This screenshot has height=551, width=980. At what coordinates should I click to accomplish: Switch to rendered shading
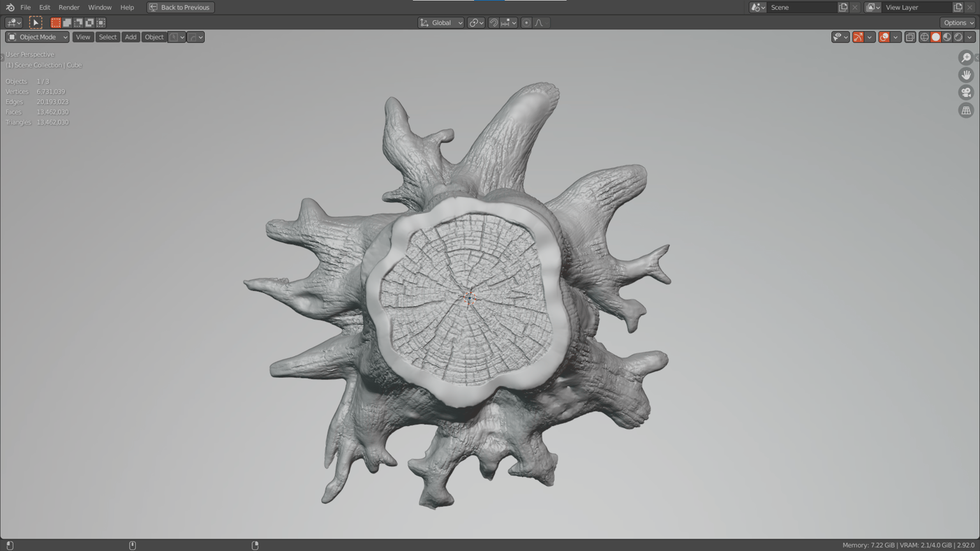point(958,37)
